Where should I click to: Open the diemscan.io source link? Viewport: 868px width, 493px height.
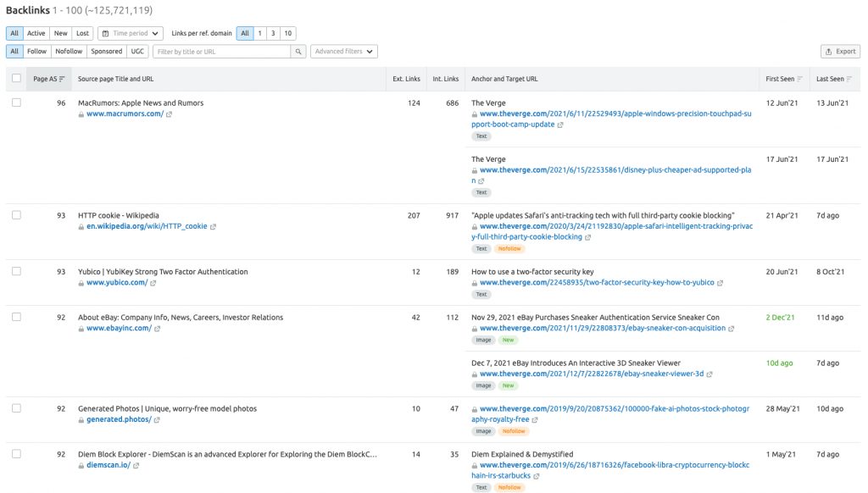point(108,465)
